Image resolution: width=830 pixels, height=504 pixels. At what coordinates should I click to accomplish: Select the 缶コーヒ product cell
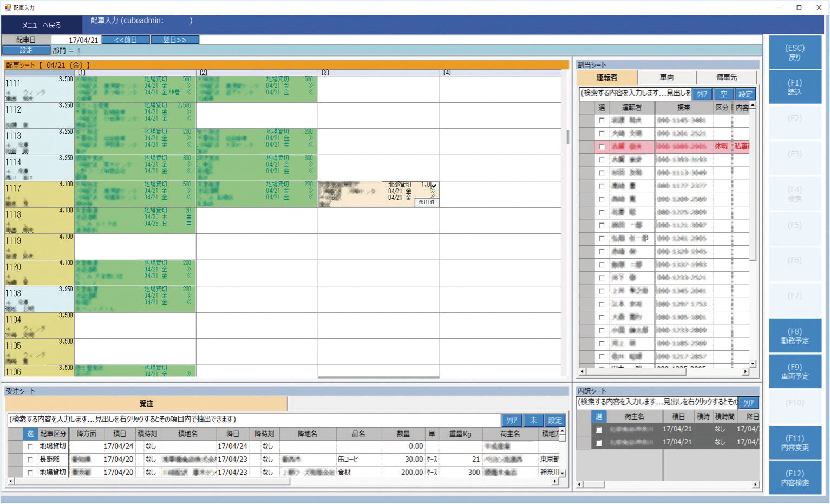(358, 459)
